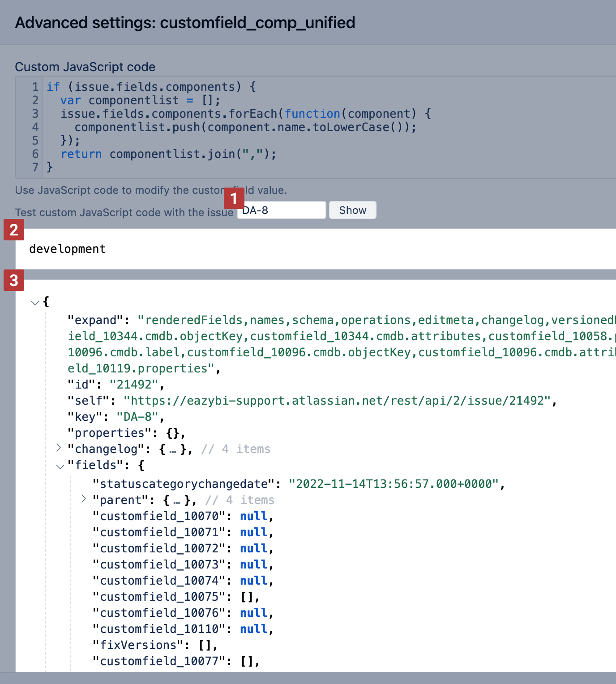Collapse the root JSON object chevron
616x684 pixels.
pyautogui.click(x=35, y=303)
